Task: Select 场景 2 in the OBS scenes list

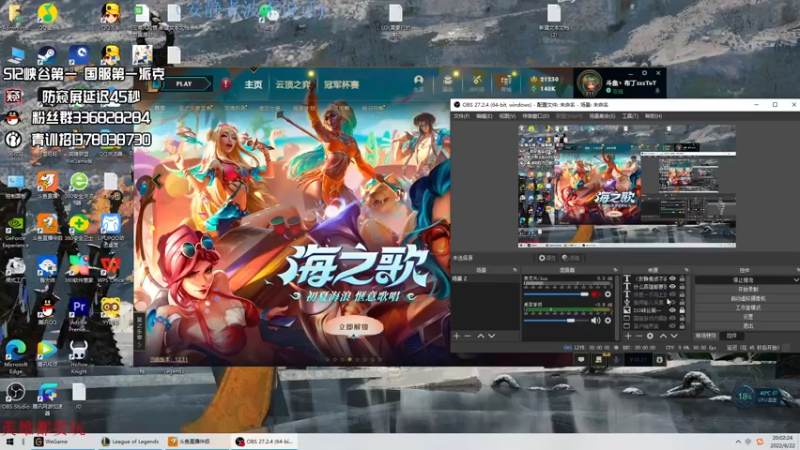Action: [x=485, y=279]
